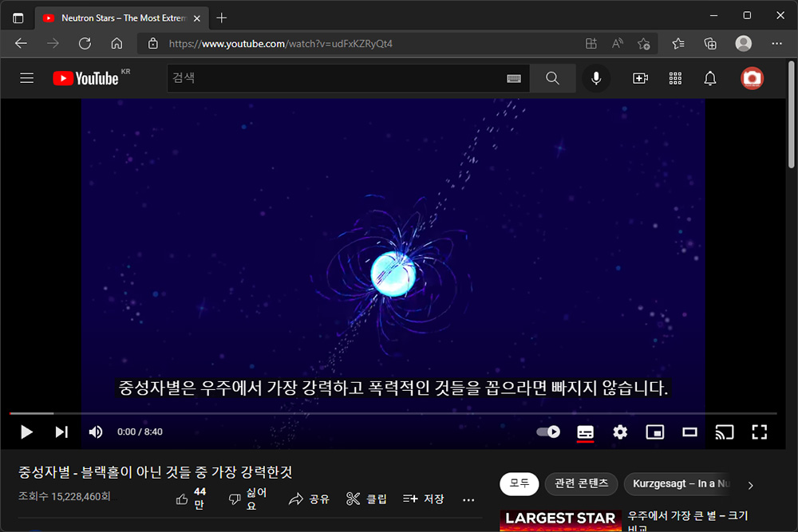Open more actions below the video
The image size is (798, 532).
pos(468,500)
